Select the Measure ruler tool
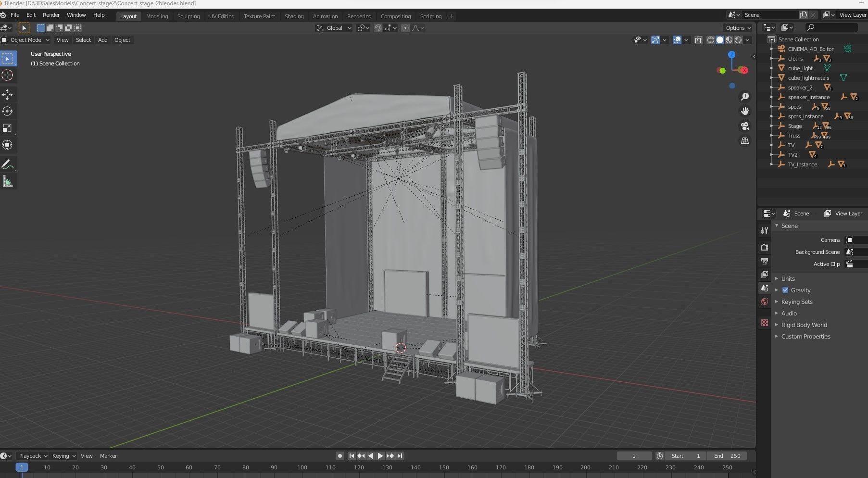Viewport: 868px width, 478px height. pyautogui.click(x=8, y=182)
